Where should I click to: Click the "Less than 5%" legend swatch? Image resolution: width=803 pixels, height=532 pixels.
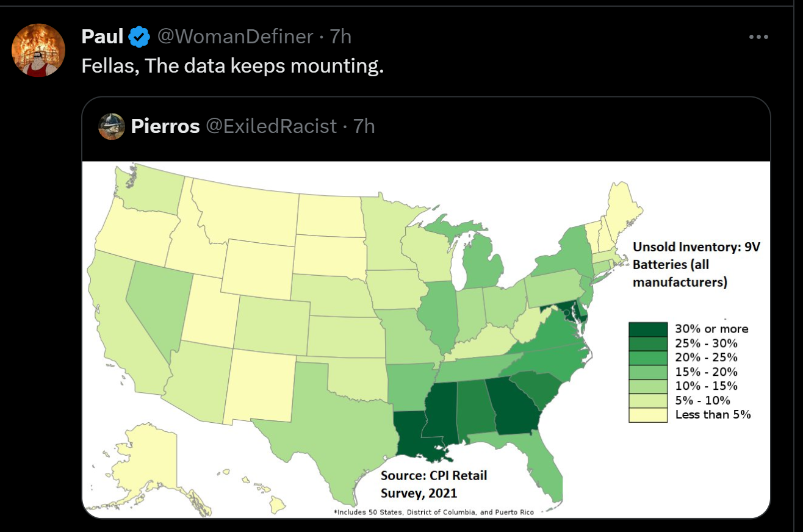tap(649, 415)
